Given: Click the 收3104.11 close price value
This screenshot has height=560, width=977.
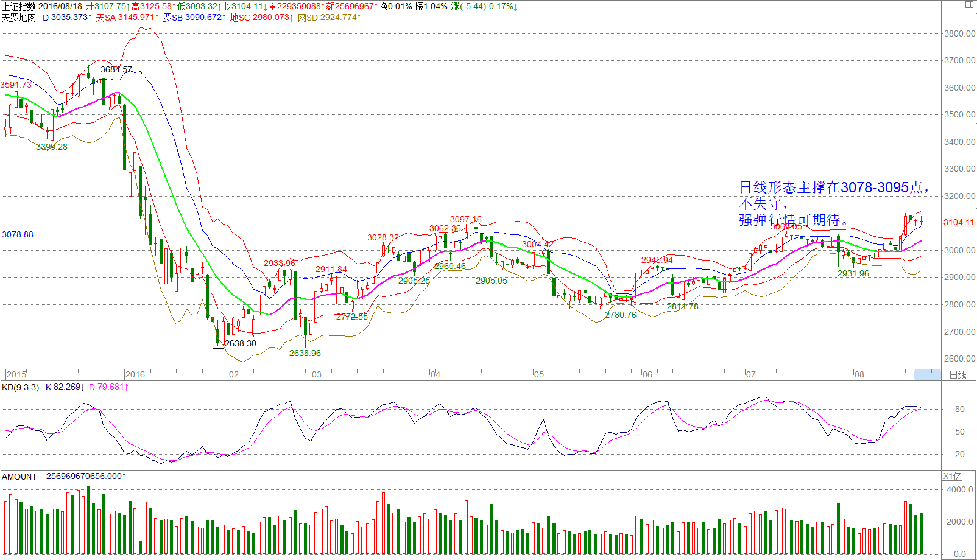Looking at the screenshot, I should (245, 6).
